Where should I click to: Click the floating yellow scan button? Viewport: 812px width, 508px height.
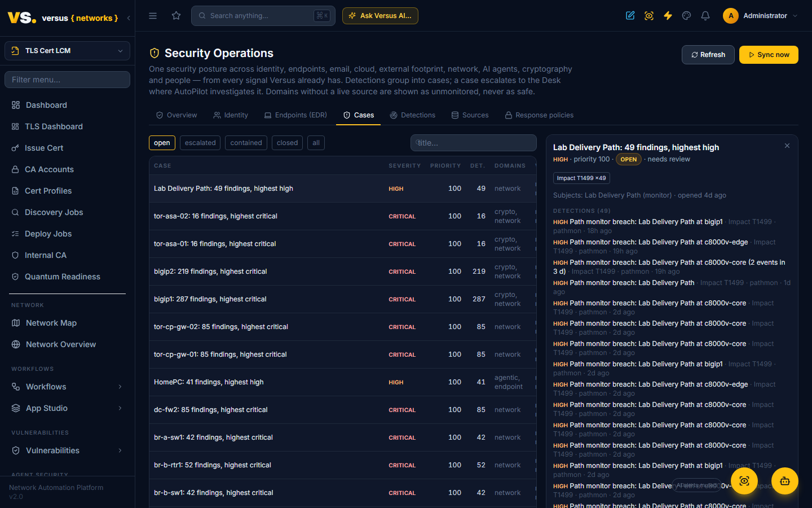click(744, 481)
